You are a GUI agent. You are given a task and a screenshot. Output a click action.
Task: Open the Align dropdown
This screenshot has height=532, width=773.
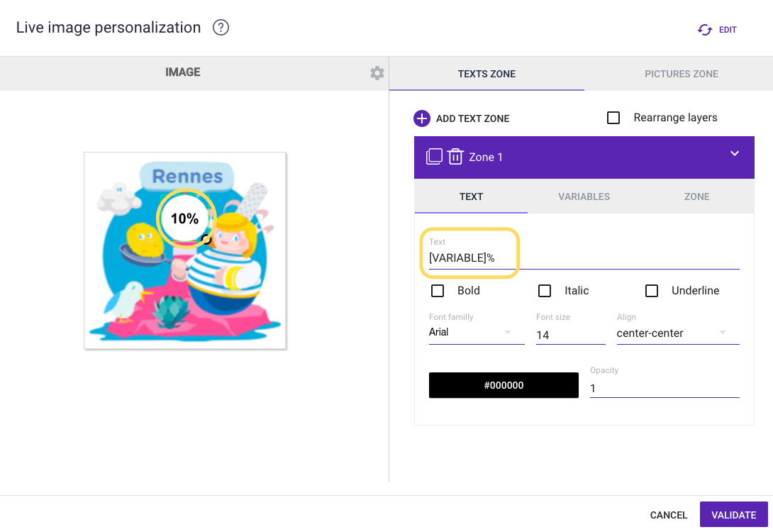click(678, 333)
